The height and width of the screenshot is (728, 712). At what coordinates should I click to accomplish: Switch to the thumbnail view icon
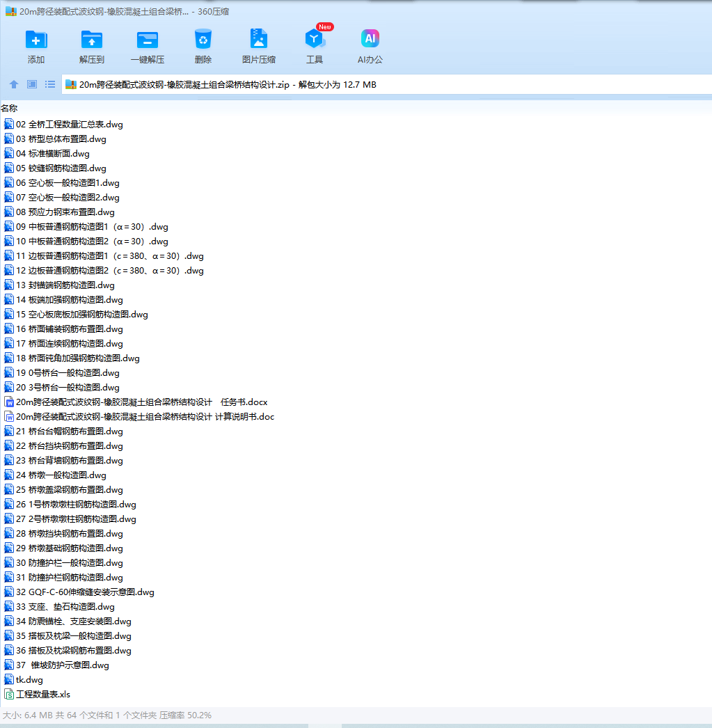pyautogui.click(x=32, y=84)
